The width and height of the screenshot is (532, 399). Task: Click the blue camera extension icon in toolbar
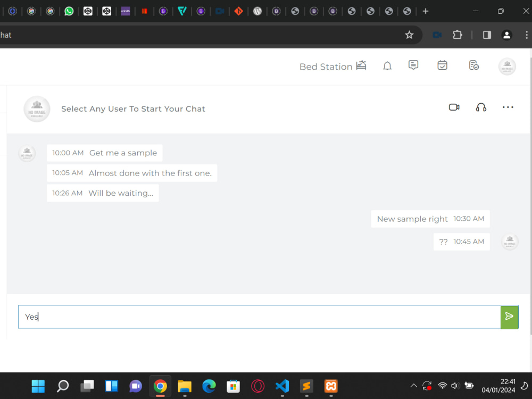click(437, 35)
